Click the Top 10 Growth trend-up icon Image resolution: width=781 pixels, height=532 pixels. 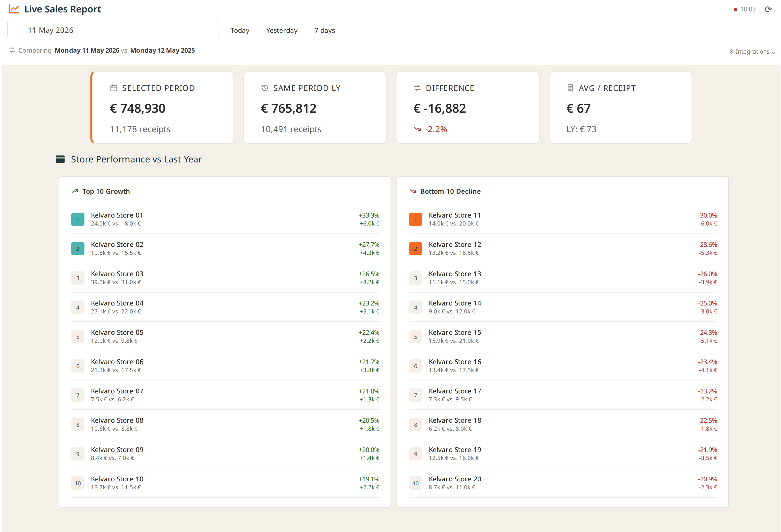click(x=75, y=191)
